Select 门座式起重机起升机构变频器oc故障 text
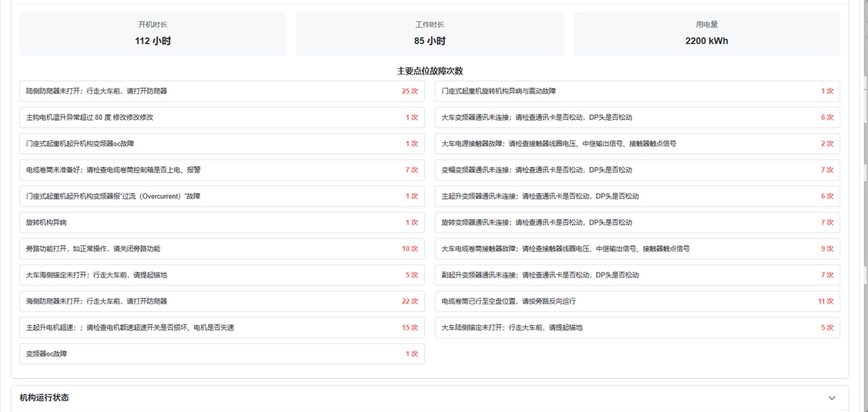This screenshot has width=868, height=412. [80, 144]
